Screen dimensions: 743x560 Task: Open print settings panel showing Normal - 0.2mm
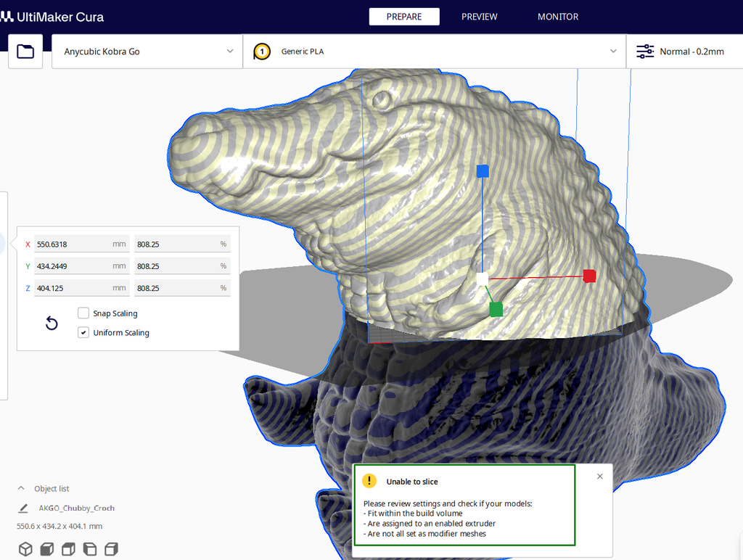point(685,52)
